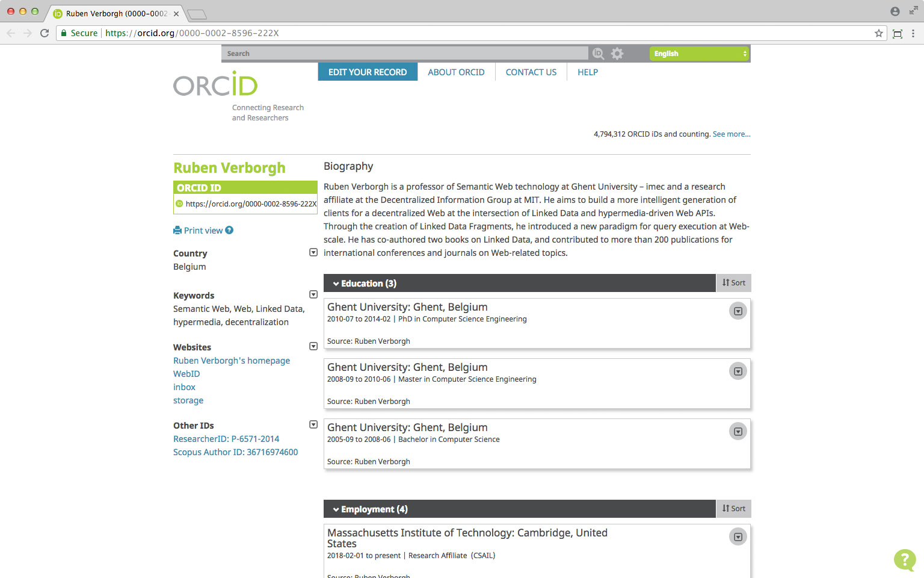Open the green help bubble icon
The width and height of the screenshot is (924, 578).
(905, 559)
